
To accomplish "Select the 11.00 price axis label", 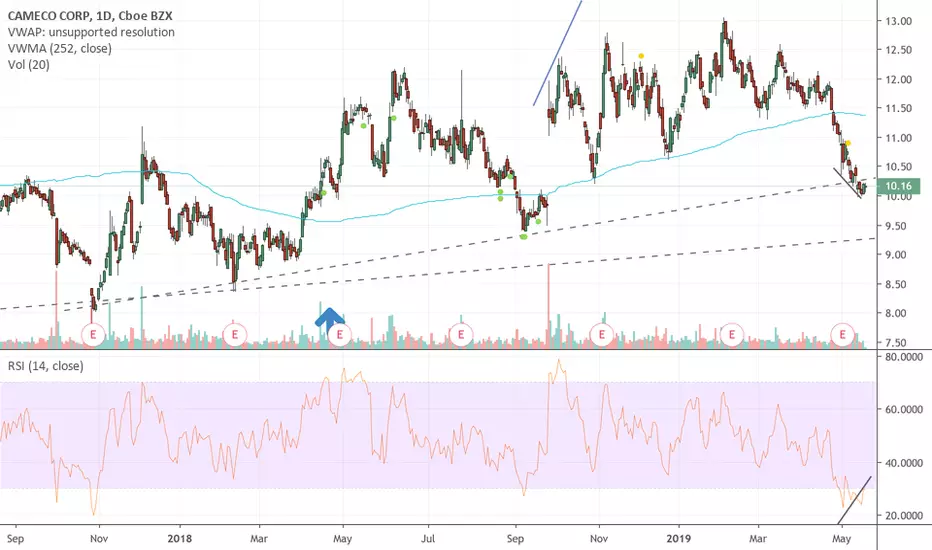I will coord(899,138).
